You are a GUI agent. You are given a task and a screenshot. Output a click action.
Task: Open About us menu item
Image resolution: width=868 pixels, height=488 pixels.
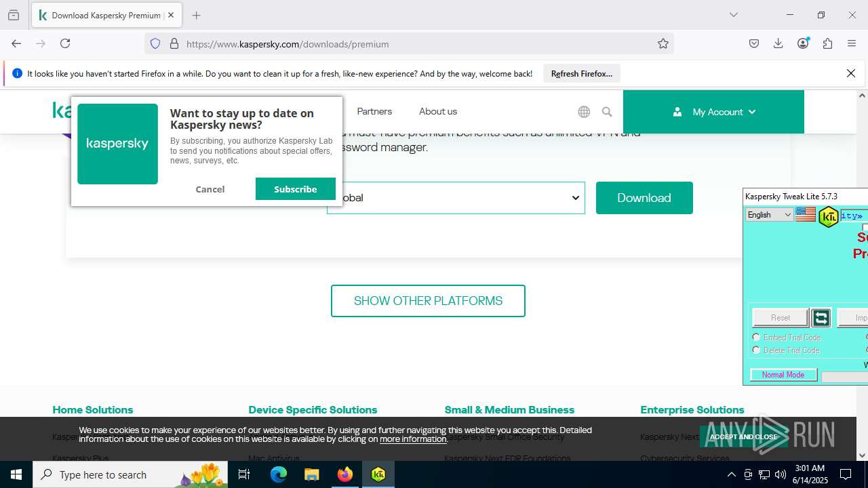tap(438, 111)
